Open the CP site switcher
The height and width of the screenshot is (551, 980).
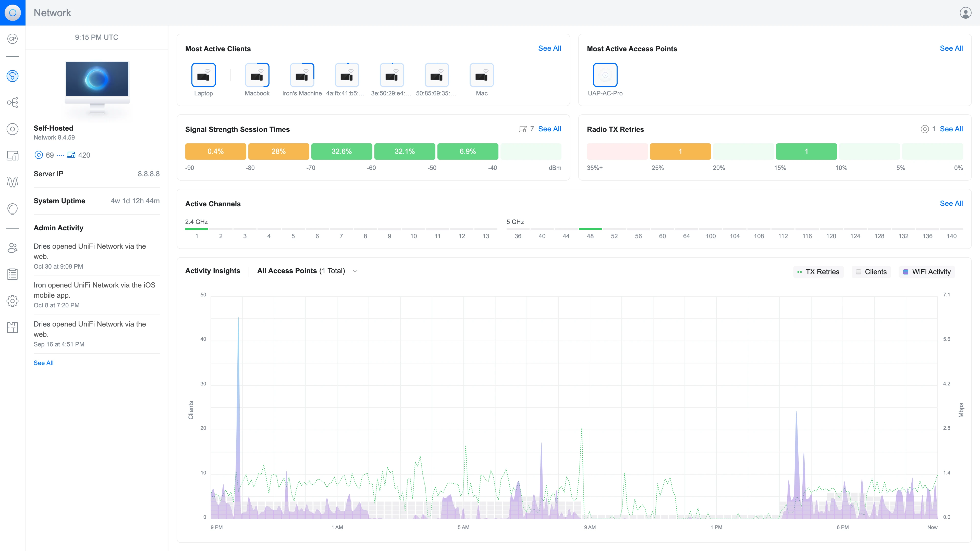[13, 39]
